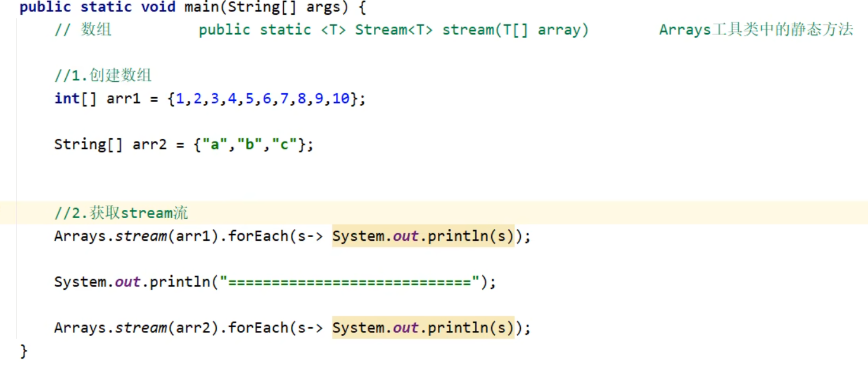Screen dimensions: 868x367
Task: Place cursor in the //2.获取stream流 comment
Action: (x=121, y=213)
